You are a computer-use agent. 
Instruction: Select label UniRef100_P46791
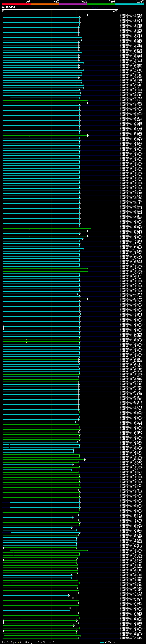pos(131,595)
